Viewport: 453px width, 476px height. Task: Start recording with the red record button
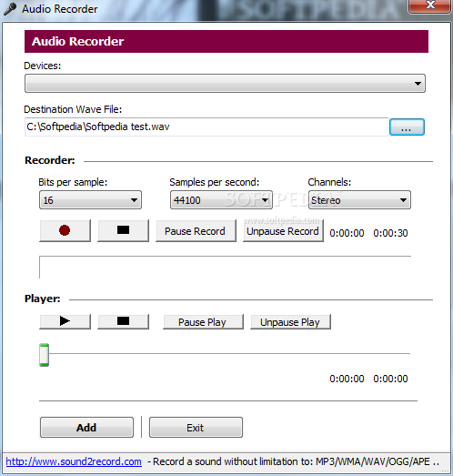(x=65, y=230)
